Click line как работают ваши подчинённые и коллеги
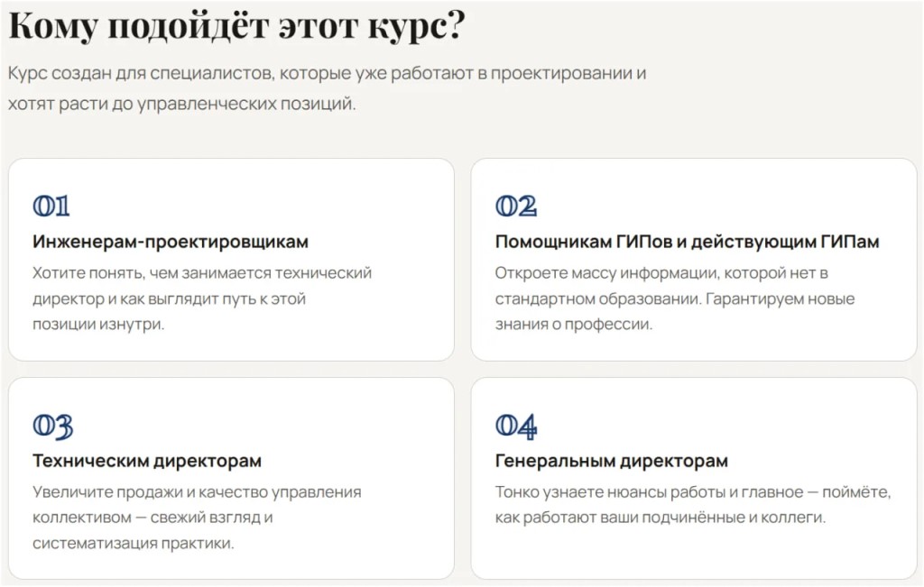The height and width of the screenshot is (587, 924). [x=660, y=518]
